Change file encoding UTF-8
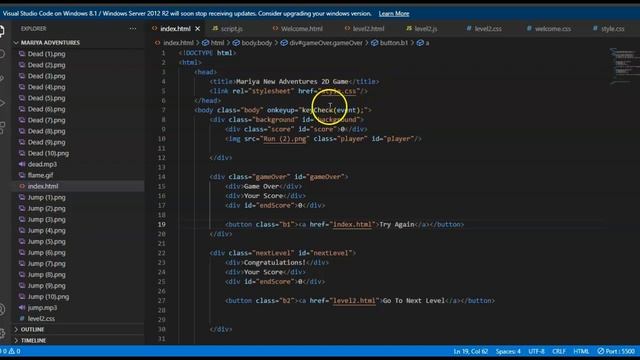The image size is (640, 360). [x=536, y=351]
